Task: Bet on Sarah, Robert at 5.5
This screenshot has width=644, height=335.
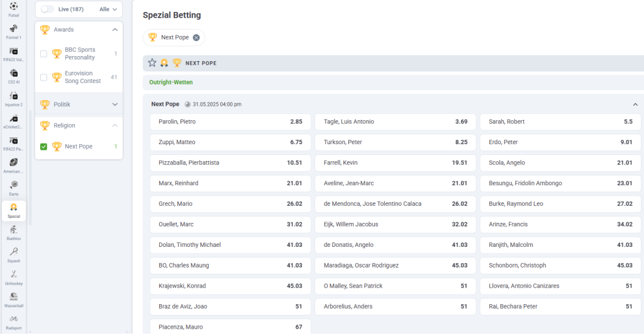Action: point(560,122)
